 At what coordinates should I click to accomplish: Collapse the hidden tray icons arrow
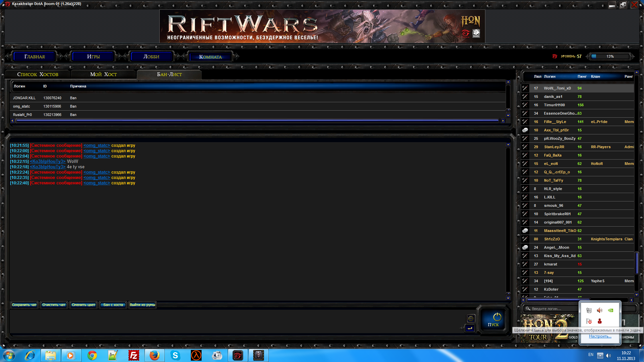600,355
